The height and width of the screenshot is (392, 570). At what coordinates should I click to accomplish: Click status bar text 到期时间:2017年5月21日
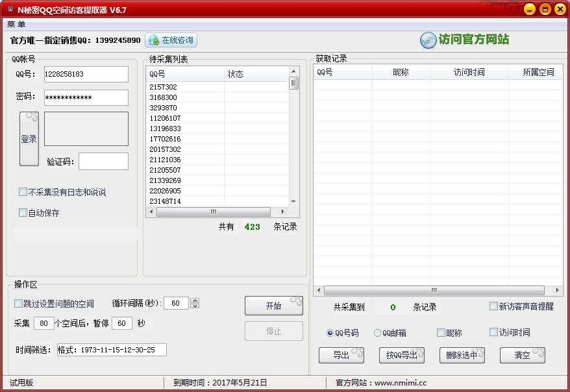click(220, 382)
